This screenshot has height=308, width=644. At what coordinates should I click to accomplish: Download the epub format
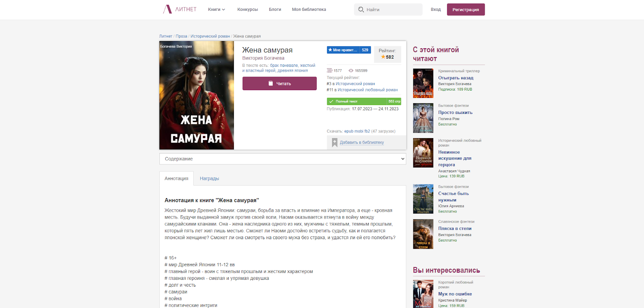click(x=349, y=131)
